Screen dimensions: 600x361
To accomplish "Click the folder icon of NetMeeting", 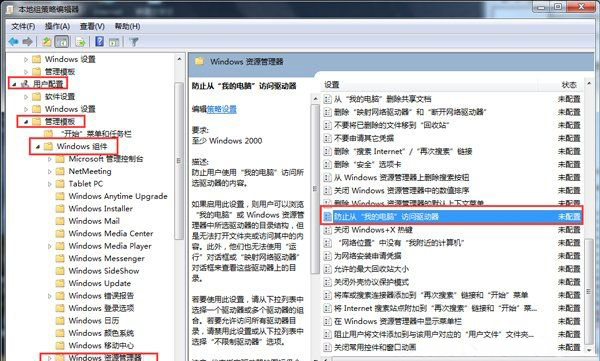I will click(x=60, y=171).
